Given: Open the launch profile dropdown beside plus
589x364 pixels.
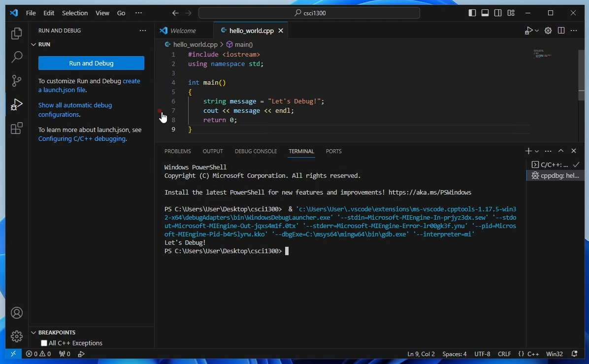Looking at the screenshot, I should [537, 151].
